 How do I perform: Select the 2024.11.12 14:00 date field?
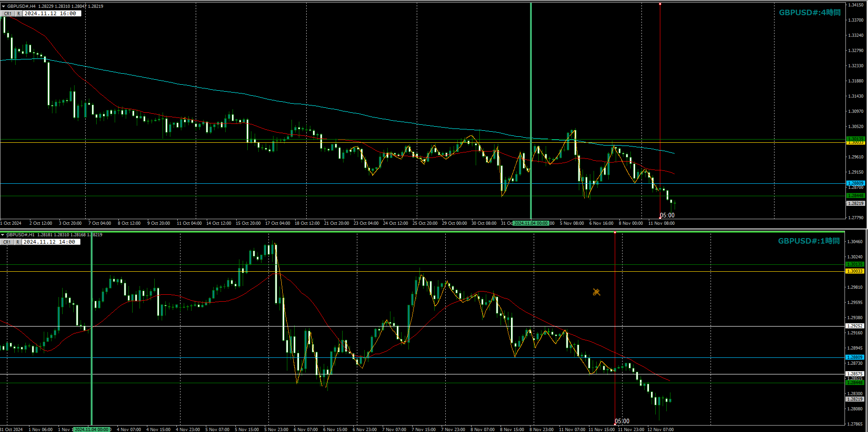coord(51,242)
